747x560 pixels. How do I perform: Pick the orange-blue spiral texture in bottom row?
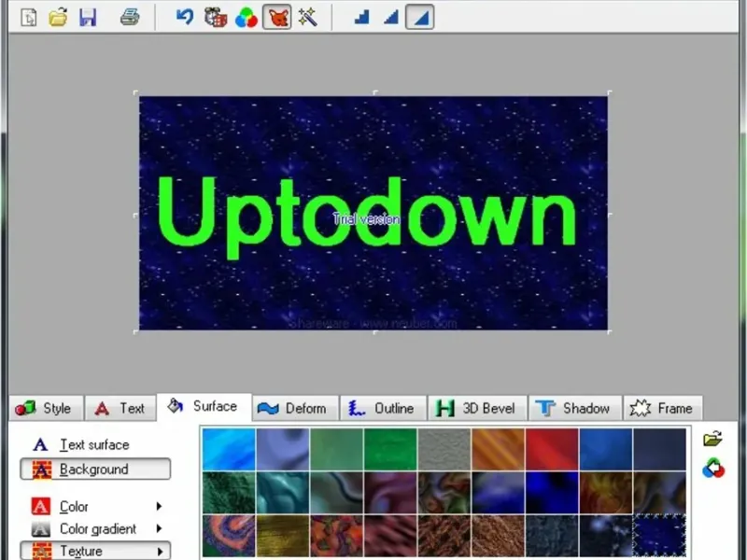(x=229, y=536)
